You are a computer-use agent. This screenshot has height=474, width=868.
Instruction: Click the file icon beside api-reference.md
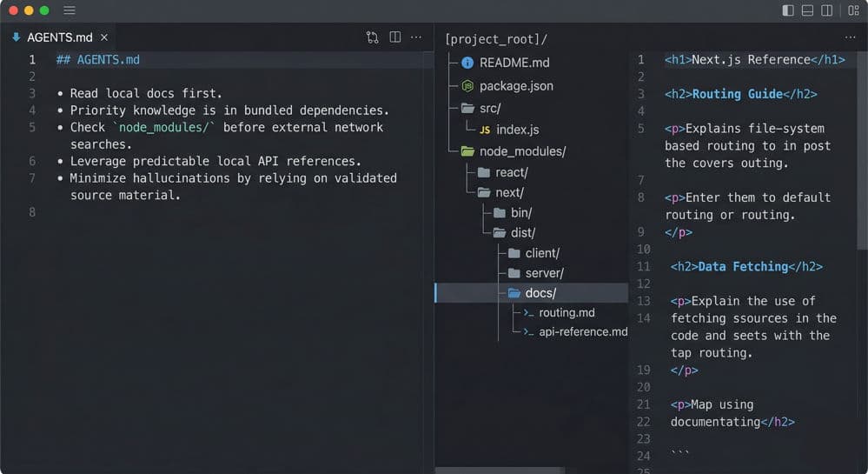coord(528,332)
